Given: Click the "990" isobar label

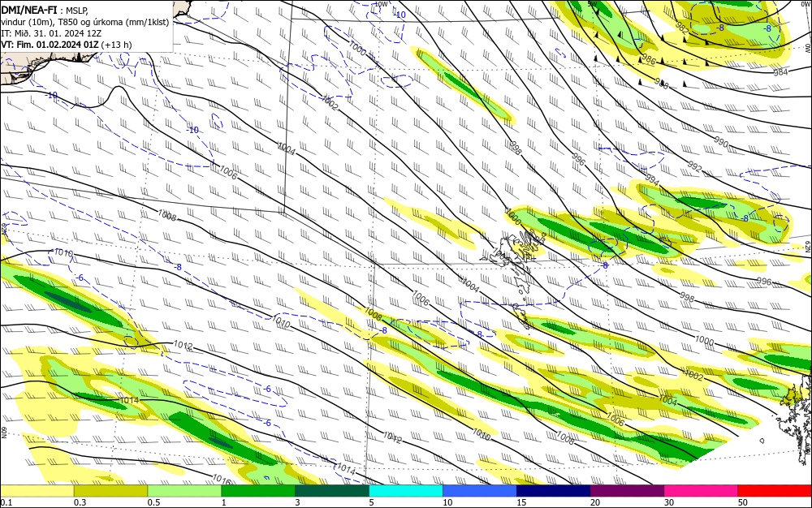Looking at the screenshot, I should tap(721, 142).
